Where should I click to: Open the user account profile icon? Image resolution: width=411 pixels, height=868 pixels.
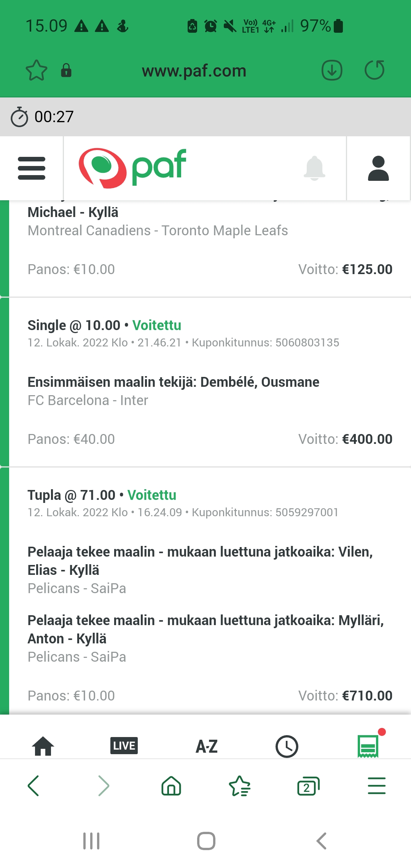(378, 168)
